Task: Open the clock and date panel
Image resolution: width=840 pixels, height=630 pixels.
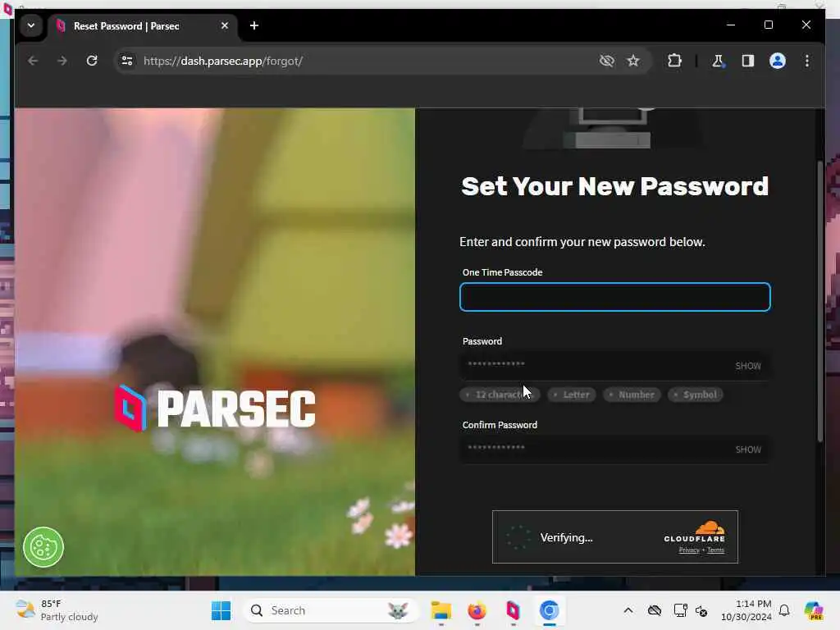Action: (746, 610)
